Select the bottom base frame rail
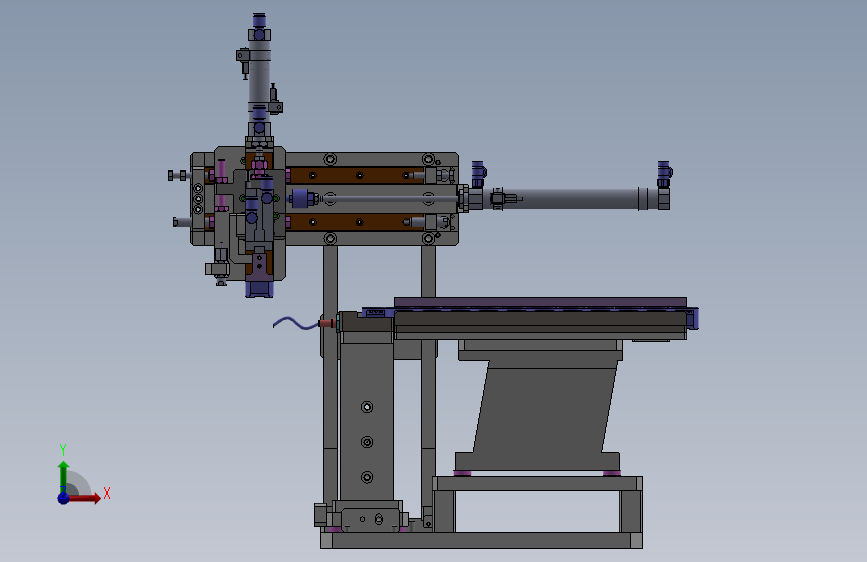The width and height of the screenshot is (867, 562). coord(481,540)
